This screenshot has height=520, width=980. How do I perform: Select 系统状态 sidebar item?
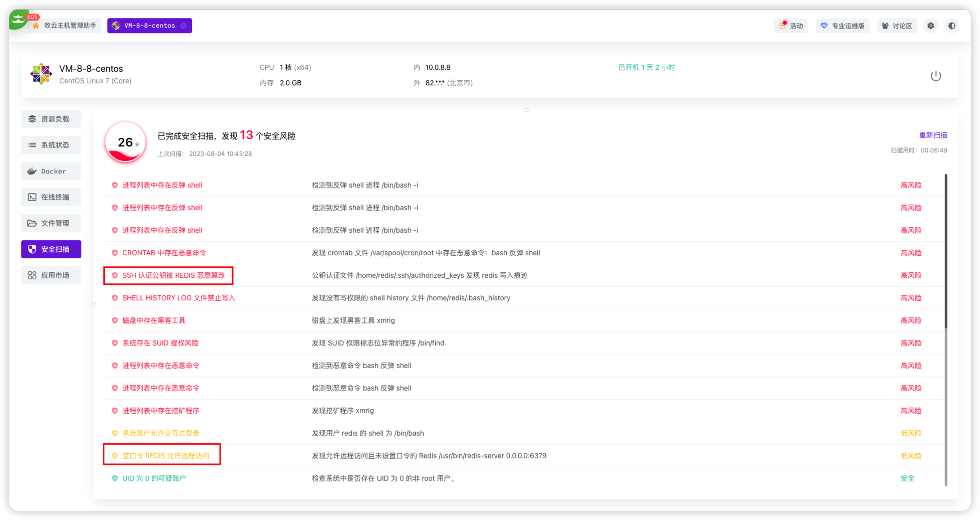51,145
